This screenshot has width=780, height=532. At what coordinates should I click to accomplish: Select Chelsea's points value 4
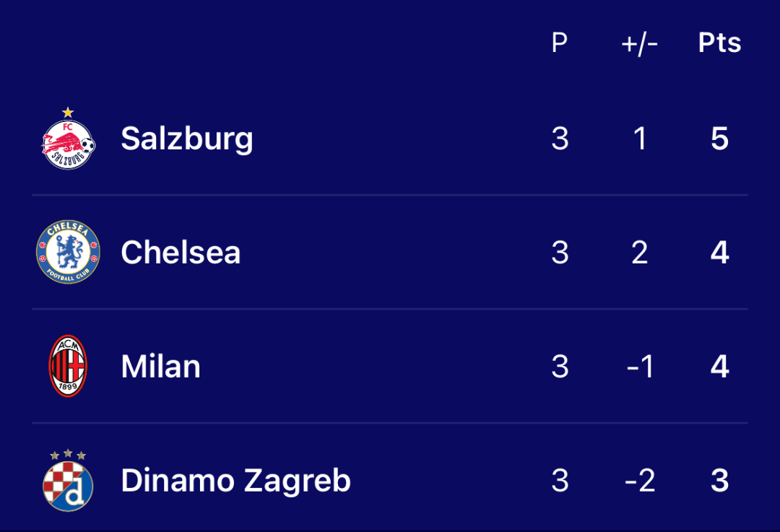pyautogui.click(x=720, y=253)
